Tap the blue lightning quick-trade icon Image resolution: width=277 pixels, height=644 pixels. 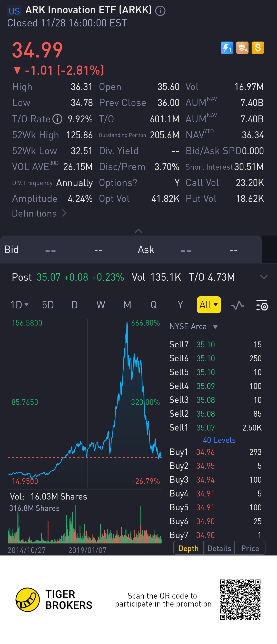[x=227, y=48]
